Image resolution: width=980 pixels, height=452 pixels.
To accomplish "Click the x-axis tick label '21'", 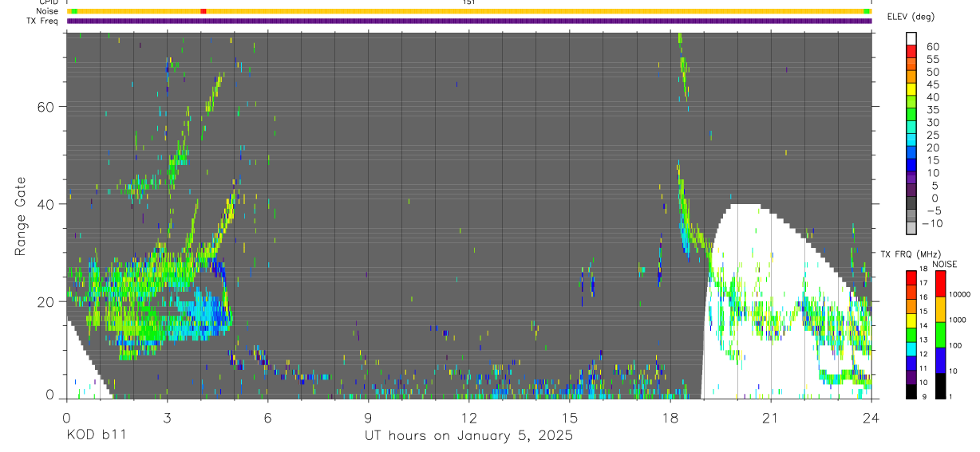I will click(x=770, y=418).
